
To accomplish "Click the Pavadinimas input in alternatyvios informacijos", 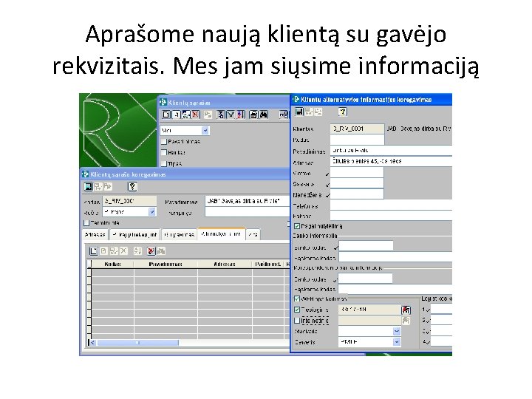I will (x=391, y=150).
